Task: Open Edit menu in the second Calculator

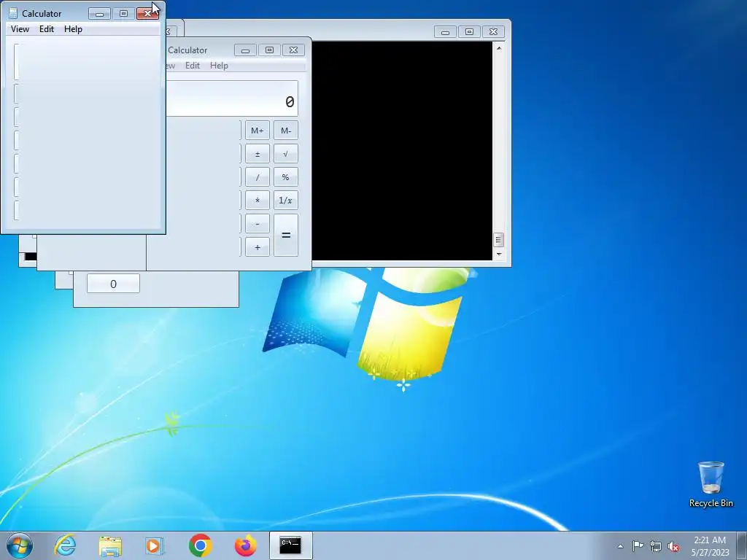Action: [x=193, y=66]
